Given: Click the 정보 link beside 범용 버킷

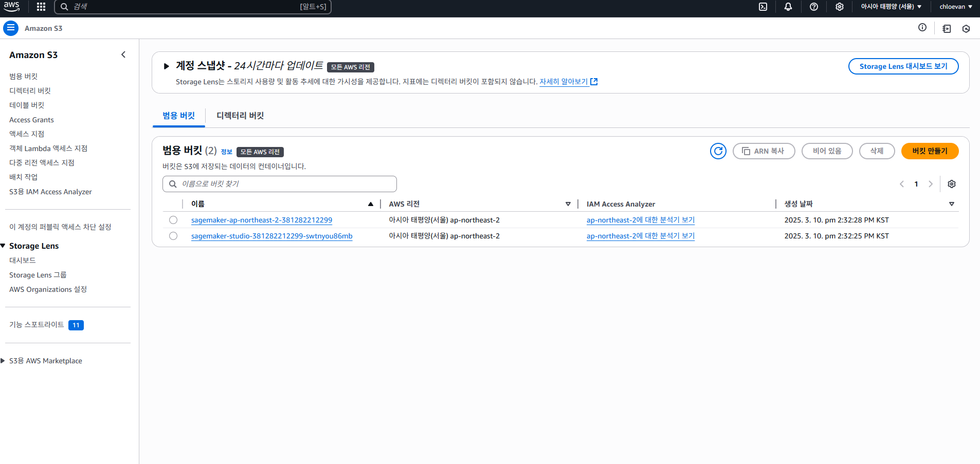Looking at the screenshot, I should tap(226, 152).
